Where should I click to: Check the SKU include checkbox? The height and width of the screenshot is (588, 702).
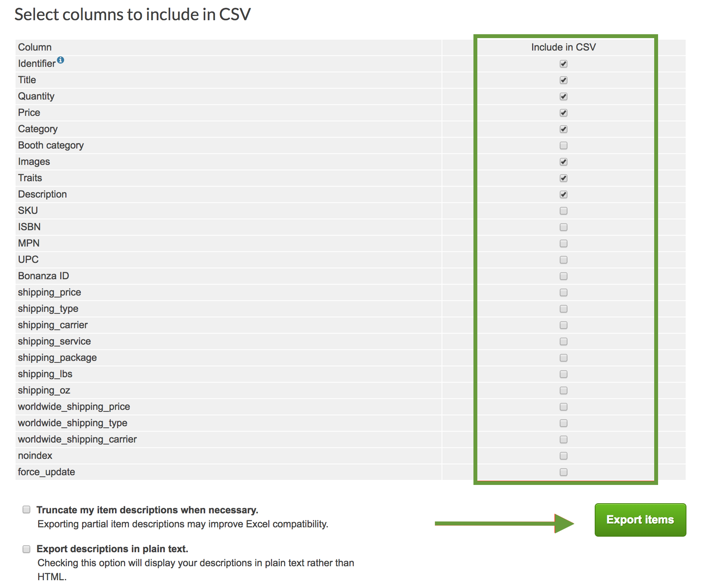point(563,211)
